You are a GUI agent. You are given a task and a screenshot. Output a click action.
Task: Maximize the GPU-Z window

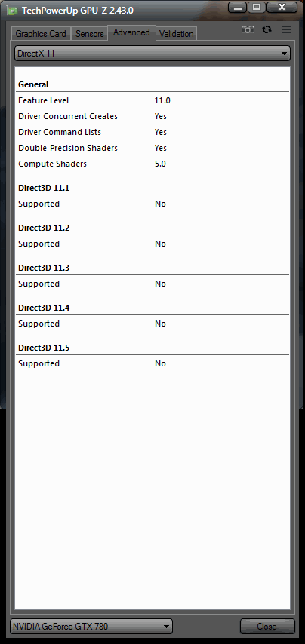(x=257, y=8)
